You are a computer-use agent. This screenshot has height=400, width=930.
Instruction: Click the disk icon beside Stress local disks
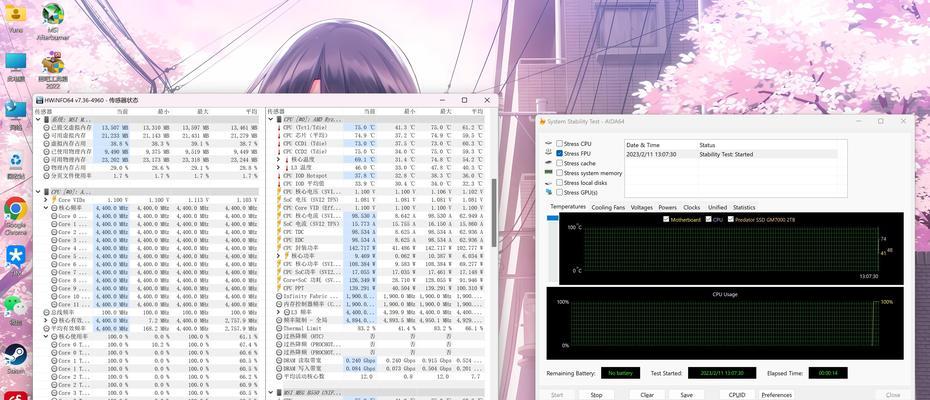click(549, 182)
